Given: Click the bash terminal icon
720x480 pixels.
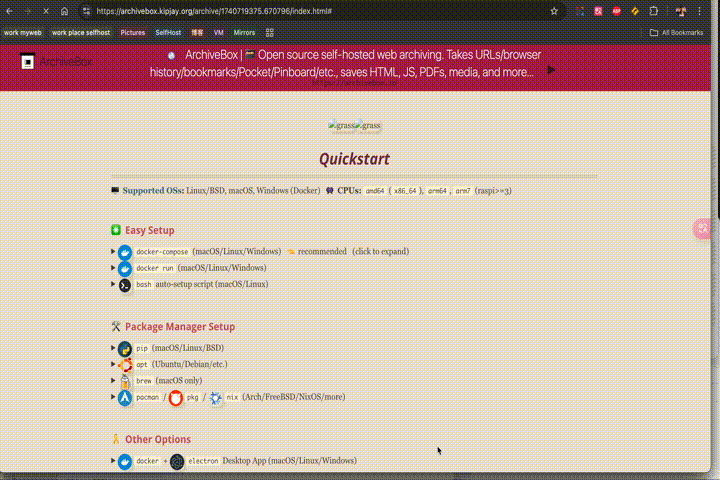Looking at the screenshot, I should pyautogui.click(x=125, y=285).
